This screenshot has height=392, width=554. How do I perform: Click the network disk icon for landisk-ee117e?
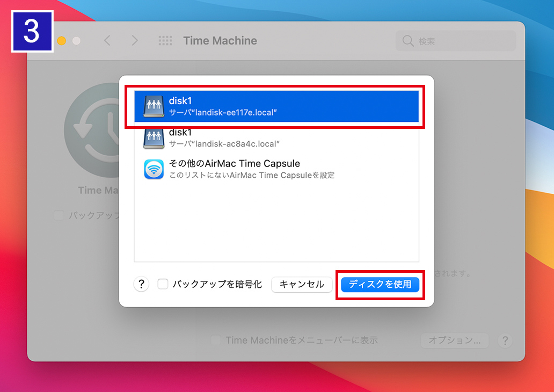(154, 106)
